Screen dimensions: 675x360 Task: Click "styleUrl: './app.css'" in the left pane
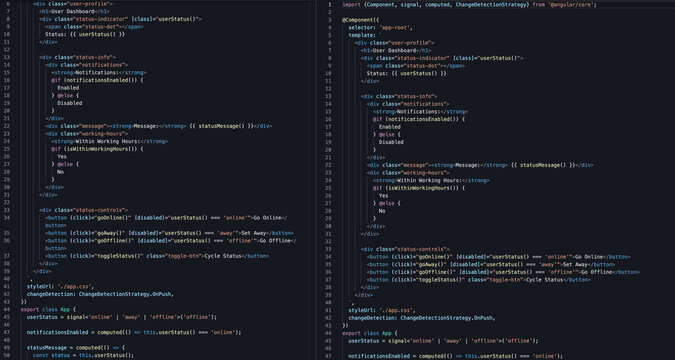click(x=60, y=286)
